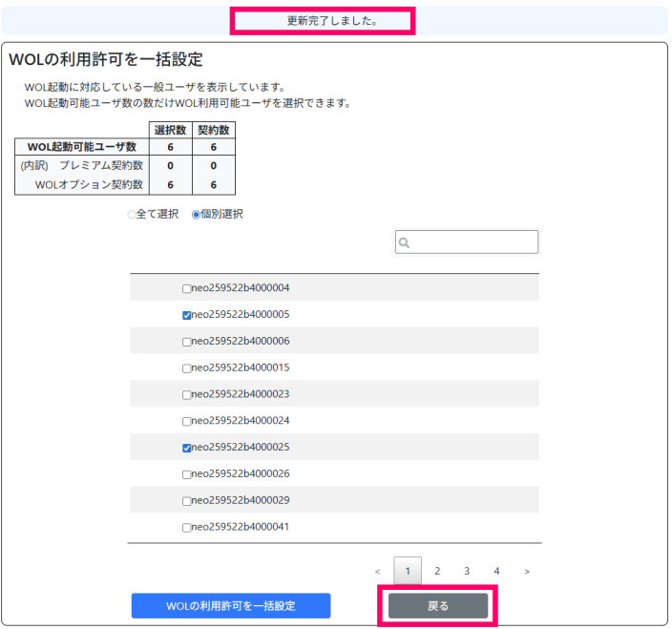
Task: Click the search box magnifier field
Action: coord(467,242)
